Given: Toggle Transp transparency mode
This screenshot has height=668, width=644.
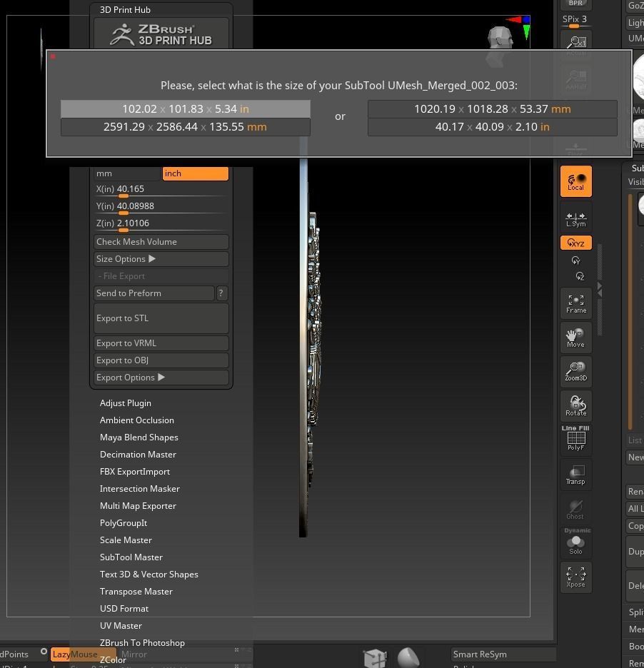Looking at the screenshot, I should [575, 475].
